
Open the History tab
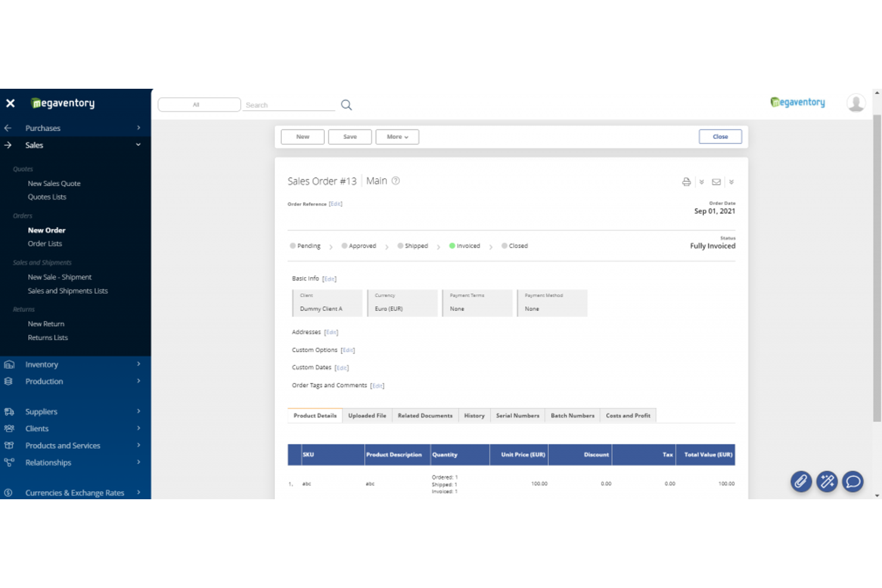tap(474, 416)
